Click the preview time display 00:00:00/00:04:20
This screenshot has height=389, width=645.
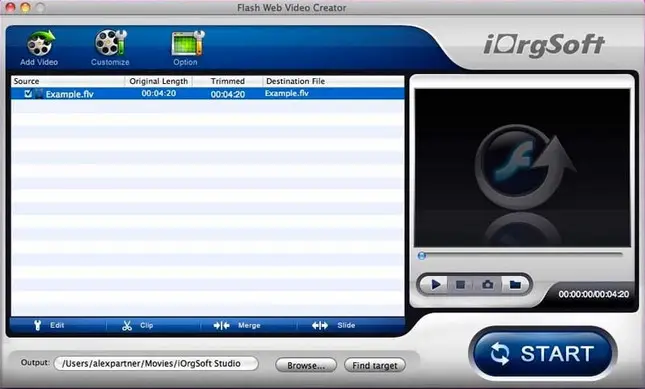594,294
